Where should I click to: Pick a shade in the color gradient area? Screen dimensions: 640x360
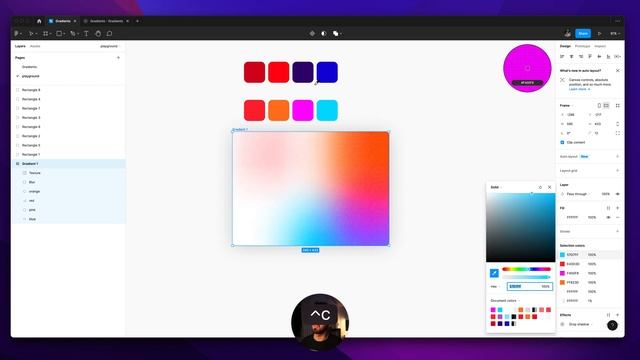click(x=520, y=227)
